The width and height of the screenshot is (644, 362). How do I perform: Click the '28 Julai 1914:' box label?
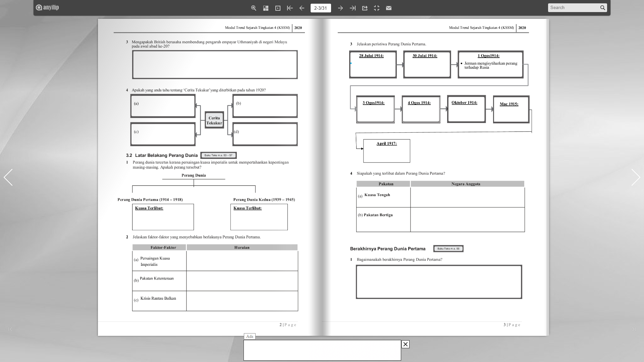pyautogui.click(x=371, y=56)
